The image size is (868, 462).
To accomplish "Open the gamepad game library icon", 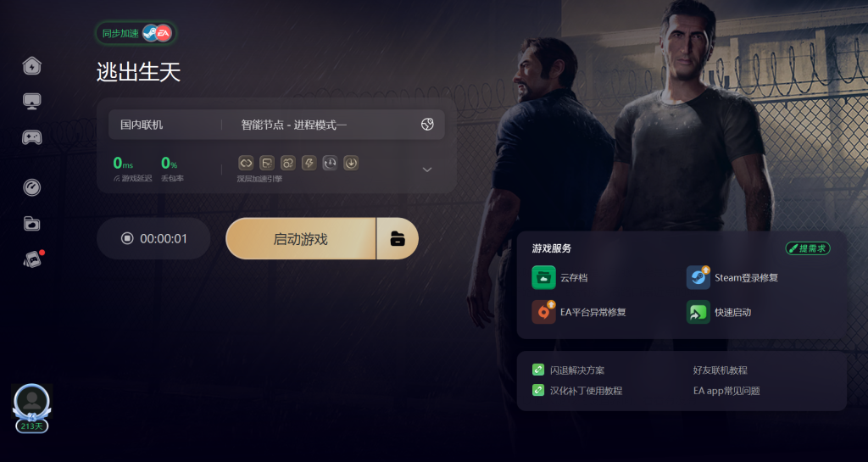I will tap(32, 137).
